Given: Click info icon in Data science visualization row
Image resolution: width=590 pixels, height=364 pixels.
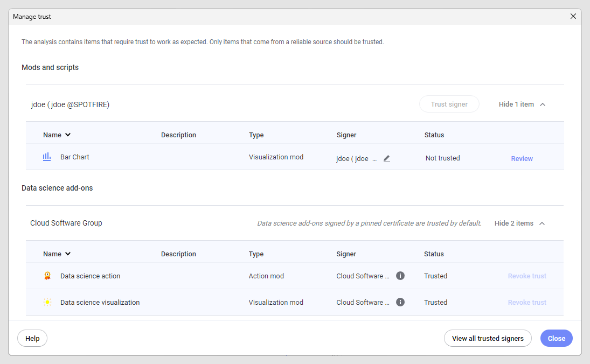Looking at the screenshot, I should [x=400, y=303].
